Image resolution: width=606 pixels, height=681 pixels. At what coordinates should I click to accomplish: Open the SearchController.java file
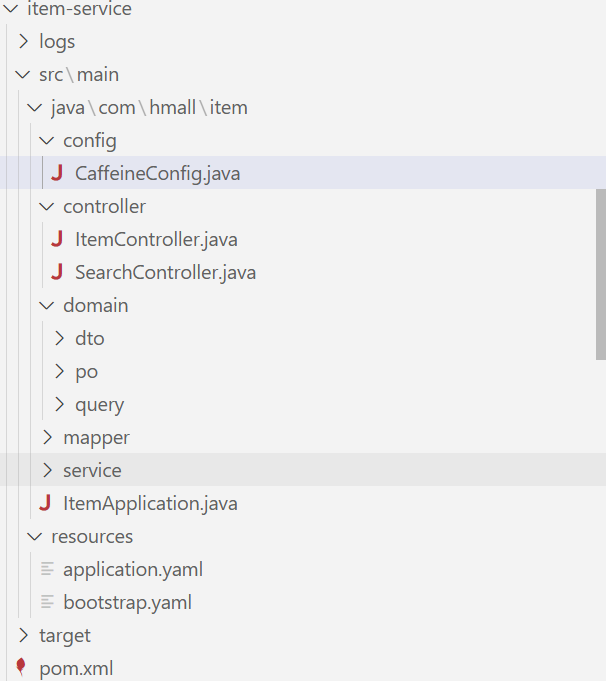point(165,272)
